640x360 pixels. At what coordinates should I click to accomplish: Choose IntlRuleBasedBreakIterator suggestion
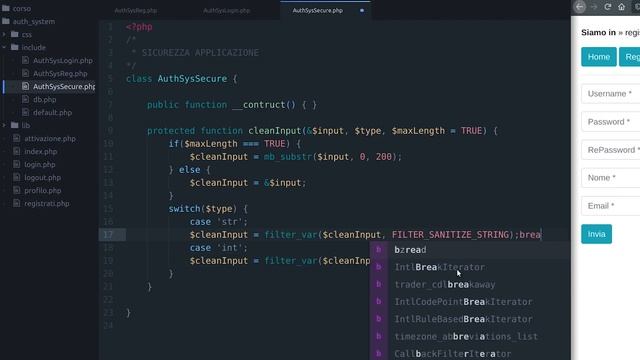(470, 320)
